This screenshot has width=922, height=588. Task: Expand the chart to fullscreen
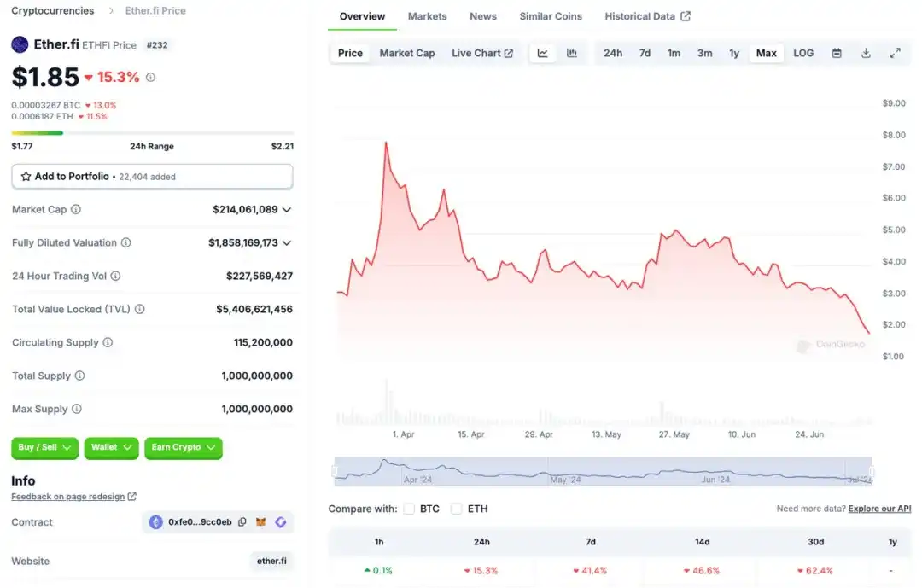pos(895,53)
